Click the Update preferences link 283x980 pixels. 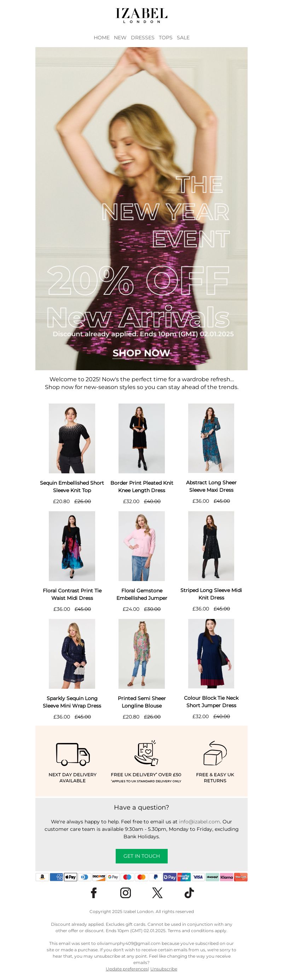(127, 969)
